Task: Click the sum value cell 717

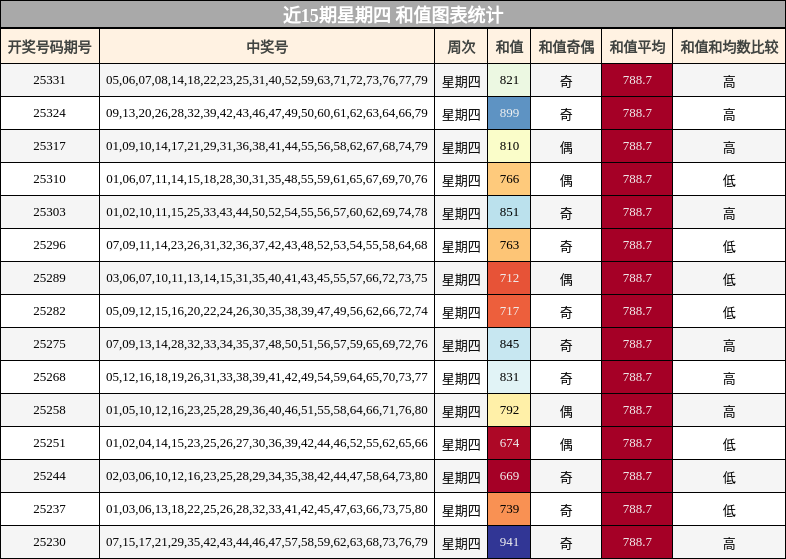Action: (x=509, y=311)
